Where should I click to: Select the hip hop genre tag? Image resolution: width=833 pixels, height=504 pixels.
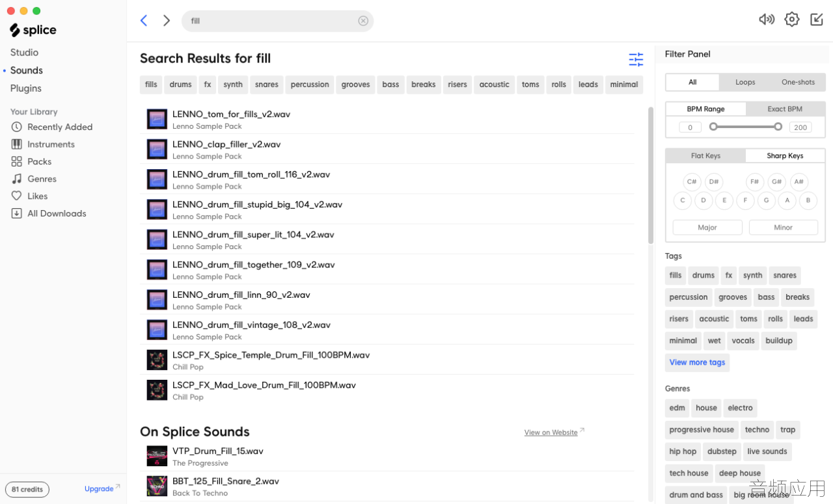click(x=683, y=451)
